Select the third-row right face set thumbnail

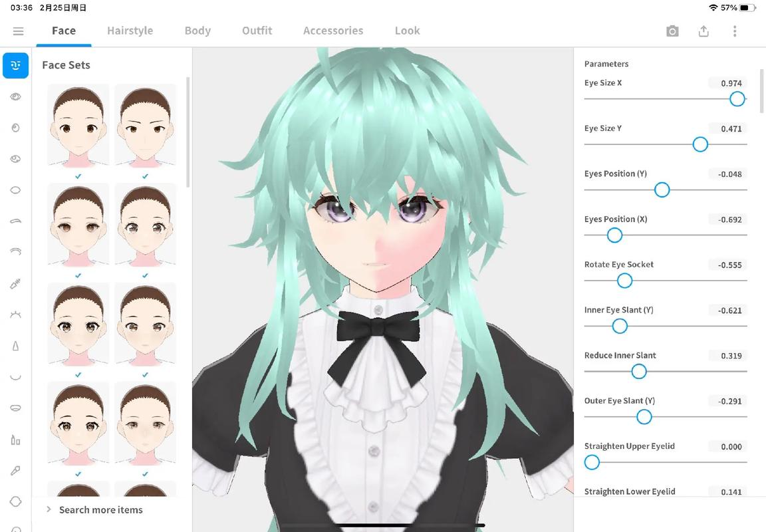tap(145, 324)
